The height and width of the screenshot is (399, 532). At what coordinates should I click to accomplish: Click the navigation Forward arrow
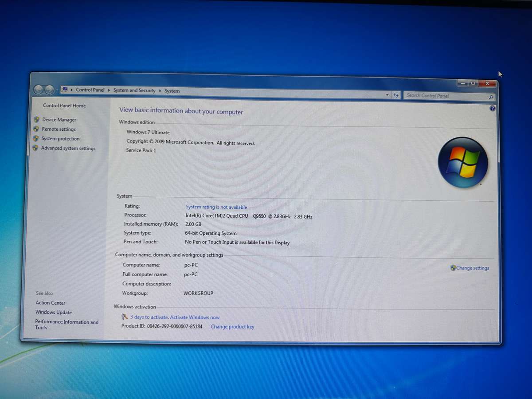pyautogui.click(x=50, y=89)
